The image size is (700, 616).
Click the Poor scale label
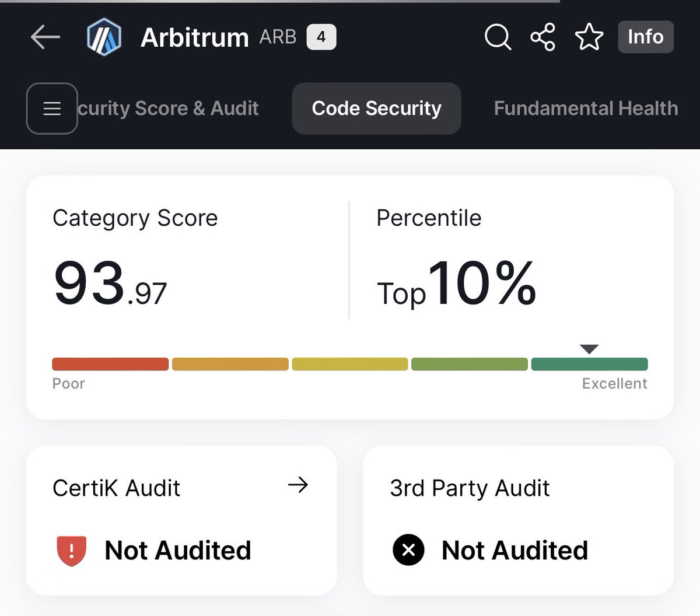(x=69, y=384)
